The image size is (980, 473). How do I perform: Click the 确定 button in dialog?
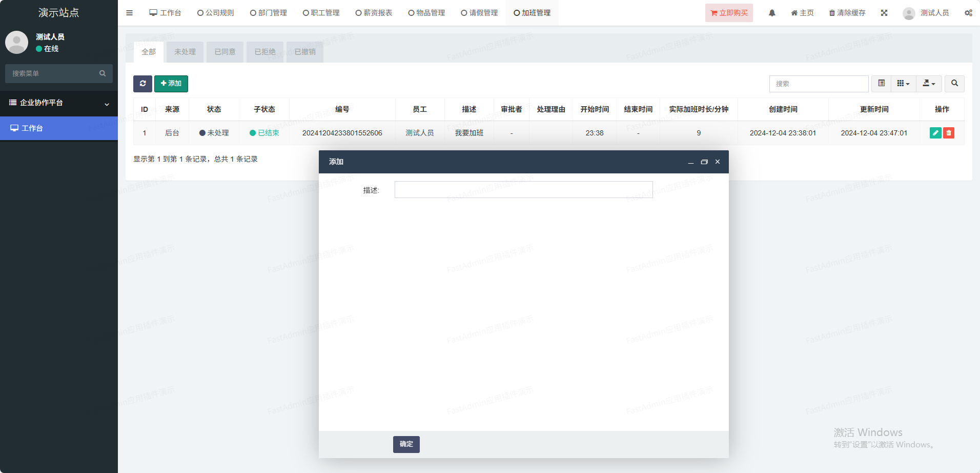point(406,444)
